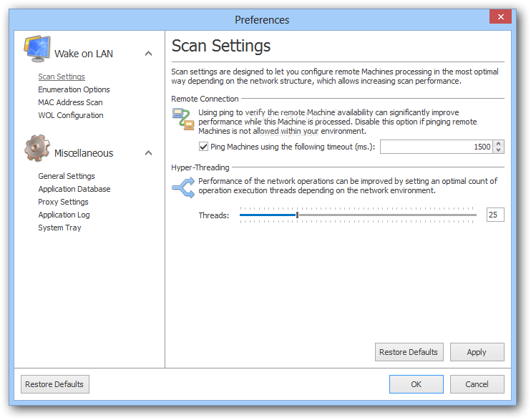
Task: Click the OK button
Action: tap(416, 384)
